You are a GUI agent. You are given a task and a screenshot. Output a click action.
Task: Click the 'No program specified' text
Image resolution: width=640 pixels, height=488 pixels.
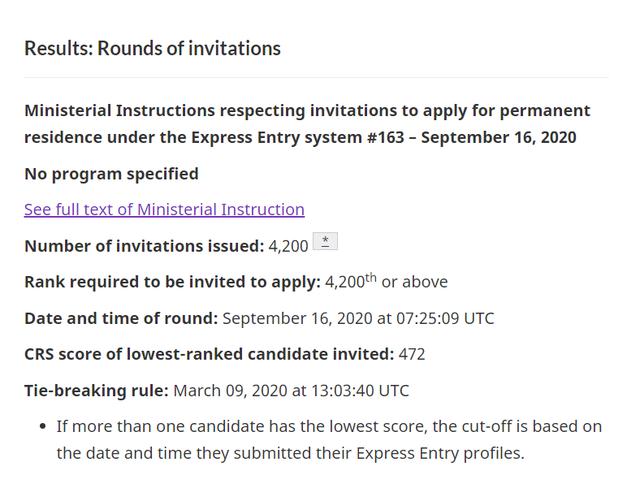[x=111, y=174]
